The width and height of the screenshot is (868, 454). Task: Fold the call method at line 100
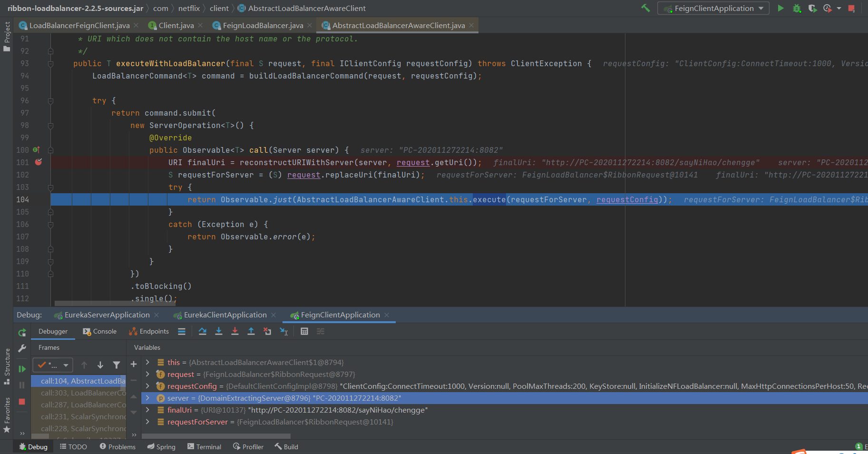coord(50,150)
